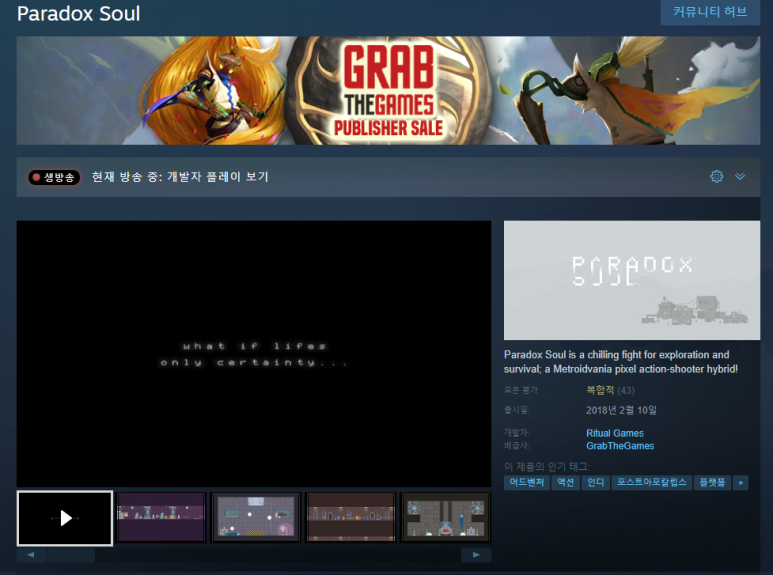Viewport: 773px width, 575px height.
Task: Click the 현재 방송 중: 개발자 플레이 보기 text
Action: (x=180, y=177)
